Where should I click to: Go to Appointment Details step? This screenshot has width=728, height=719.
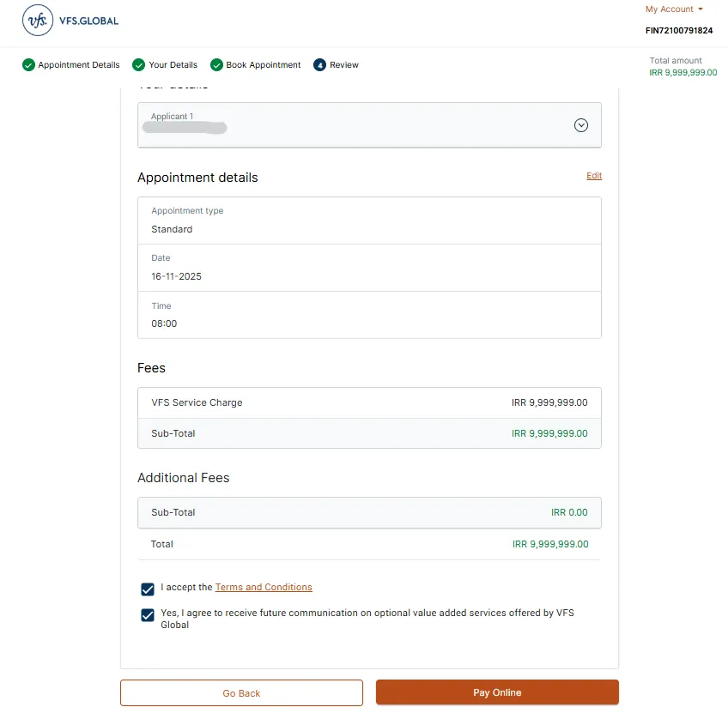coord(79,65)
